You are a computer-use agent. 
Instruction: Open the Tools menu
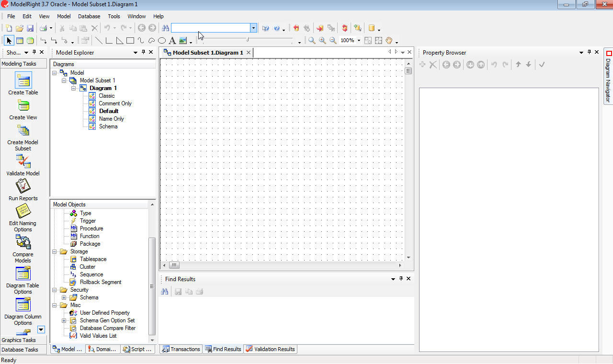[x=114, y=16]
